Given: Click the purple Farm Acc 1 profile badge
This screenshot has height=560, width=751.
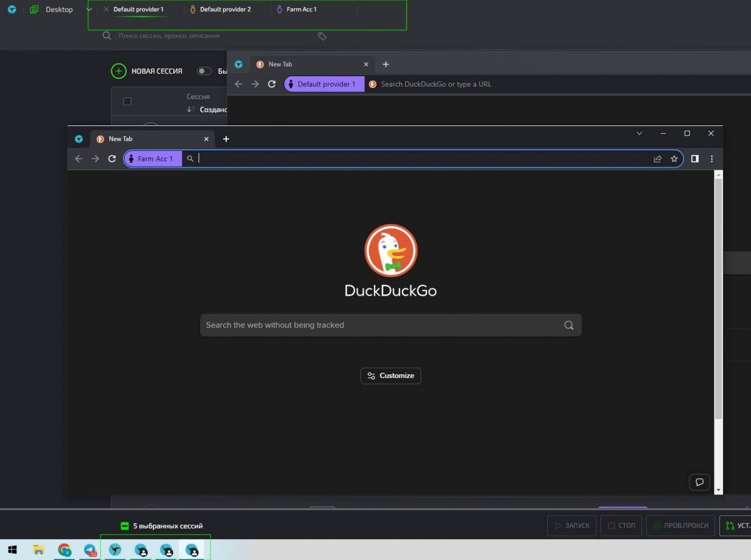Looking at the screenshot, I should 154,159.
